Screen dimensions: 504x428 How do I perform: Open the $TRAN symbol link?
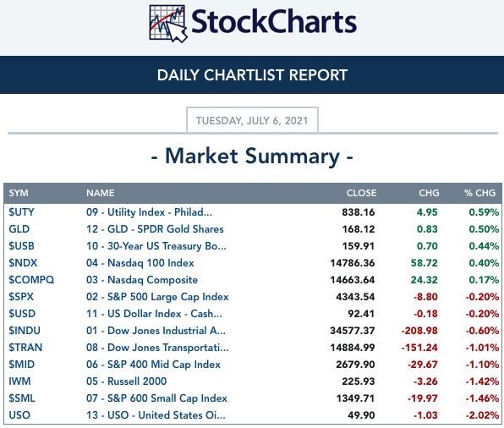click(x=25, y=348)
